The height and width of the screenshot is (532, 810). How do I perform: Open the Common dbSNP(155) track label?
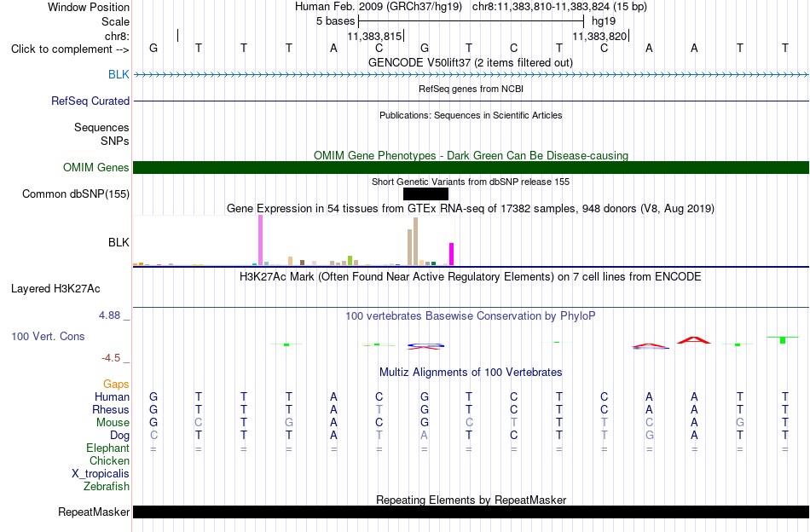(x=75, y=194)
